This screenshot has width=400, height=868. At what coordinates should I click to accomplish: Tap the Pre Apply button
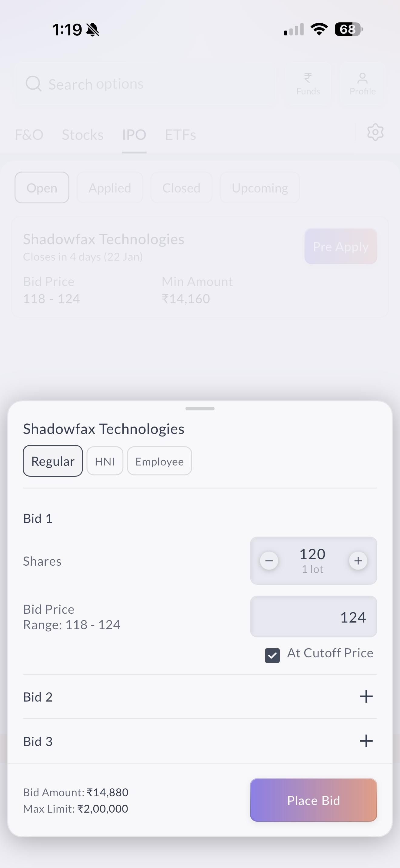pos(341,246)
